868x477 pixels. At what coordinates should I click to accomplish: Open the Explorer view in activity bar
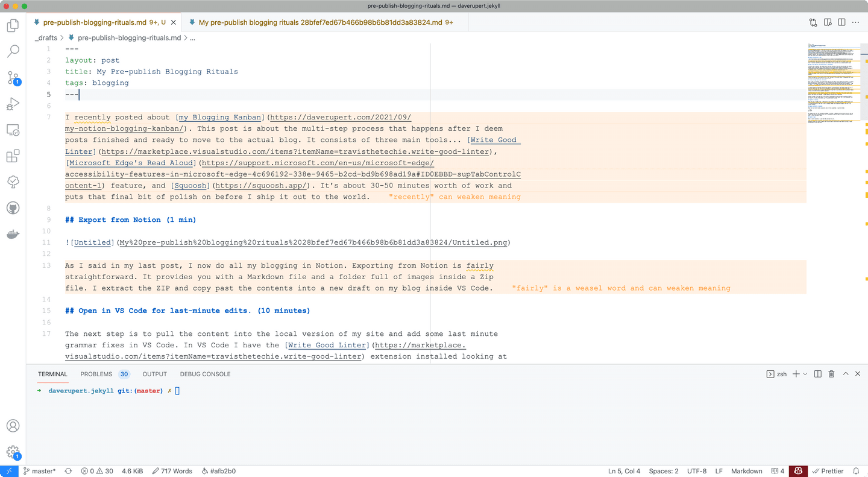coord(13,26)
